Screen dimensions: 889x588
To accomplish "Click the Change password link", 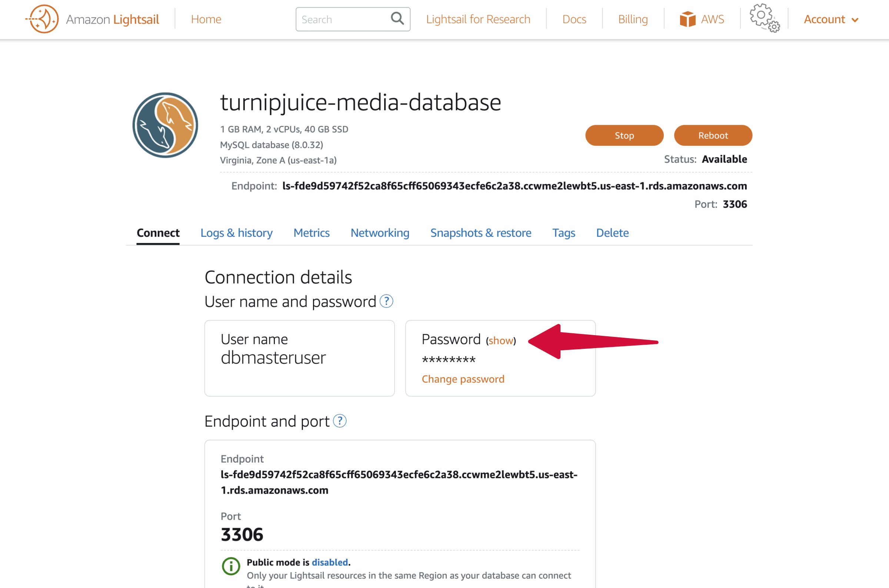I will (463, 379).
